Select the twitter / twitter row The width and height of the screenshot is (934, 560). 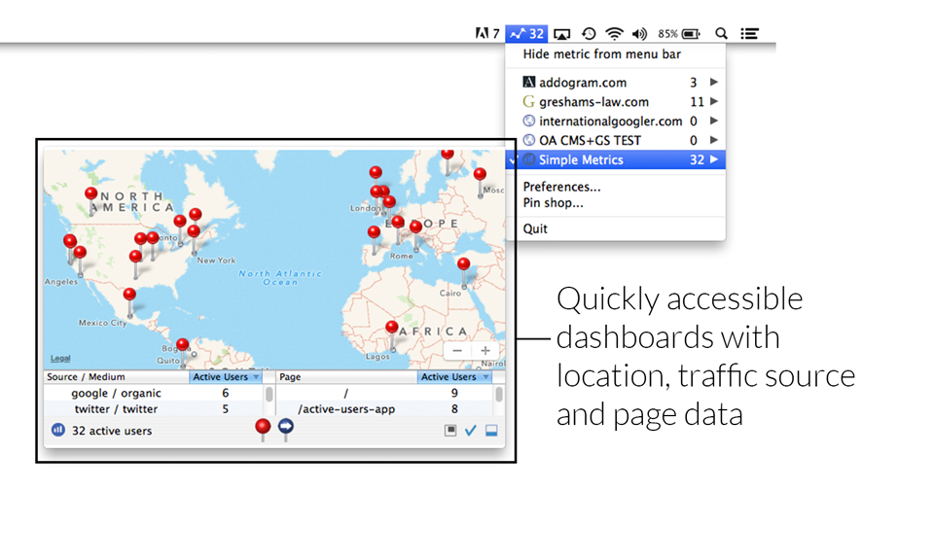pyautogui.click(x=155, y=409)
